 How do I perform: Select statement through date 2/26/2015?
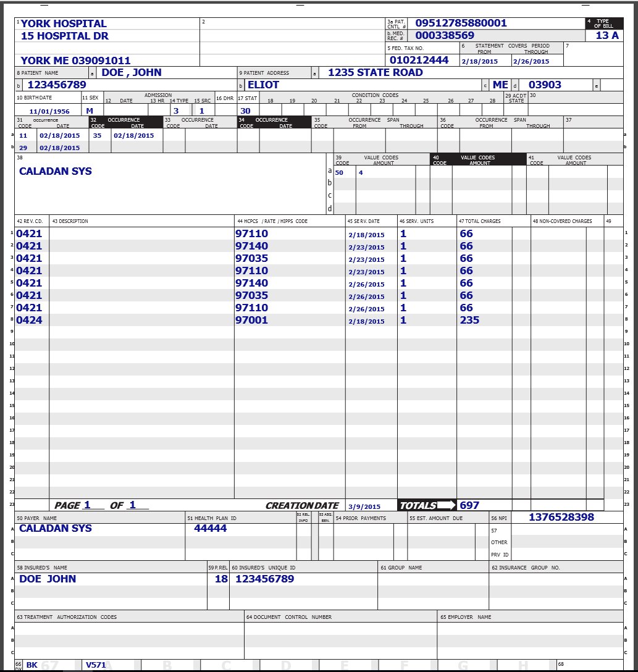(531, 61)
